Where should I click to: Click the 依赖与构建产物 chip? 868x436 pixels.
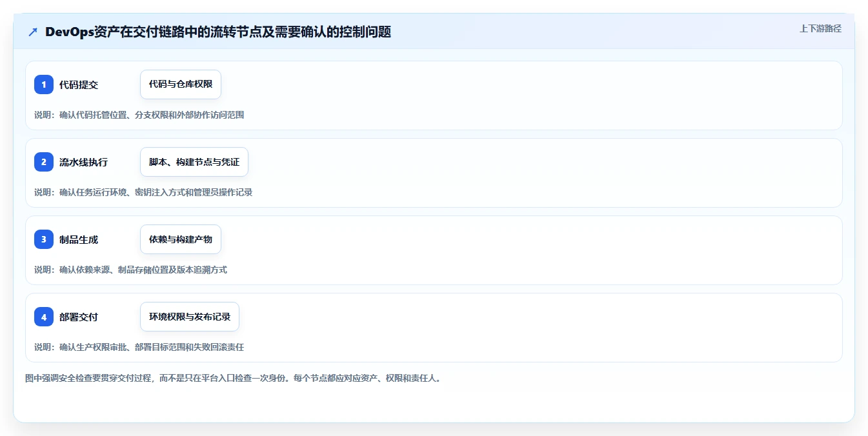181,239
